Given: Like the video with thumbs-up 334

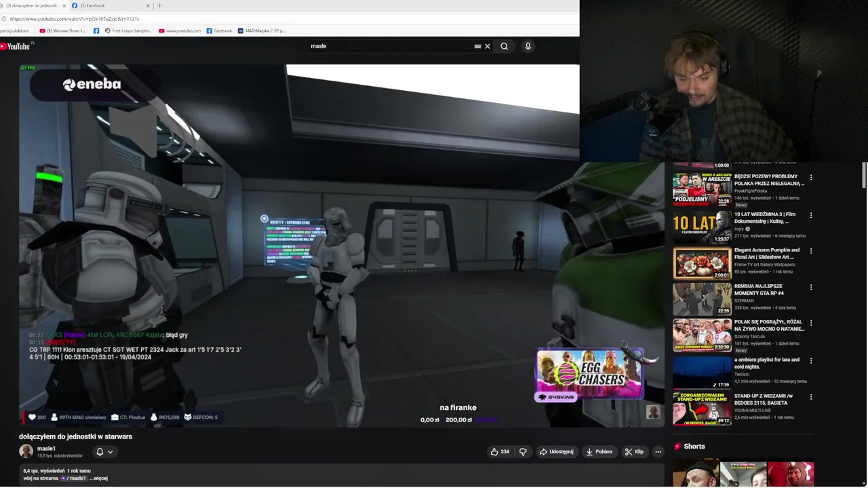Looking at the screenshot, I should coord(500,451).
